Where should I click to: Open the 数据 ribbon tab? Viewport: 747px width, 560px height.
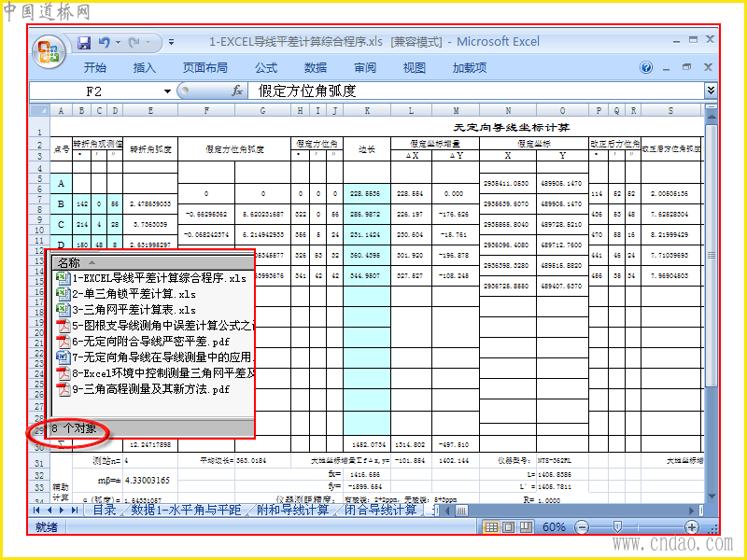316,68
